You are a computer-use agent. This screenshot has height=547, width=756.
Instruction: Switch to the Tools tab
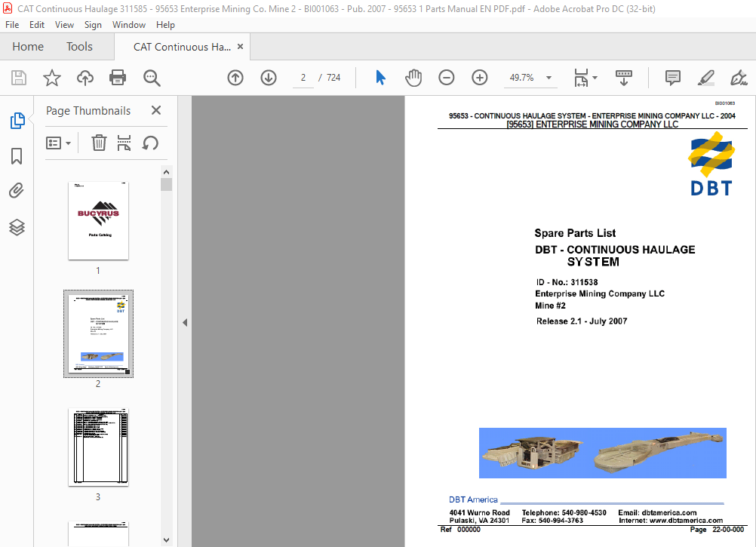coord(79,47)
